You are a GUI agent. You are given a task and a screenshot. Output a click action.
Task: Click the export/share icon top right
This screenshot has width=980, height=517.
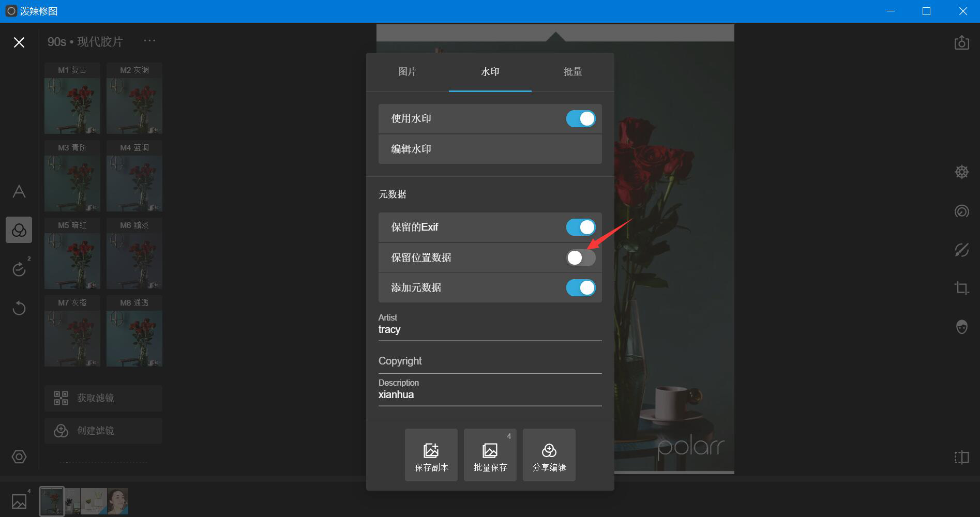click(x=962, y=42)
